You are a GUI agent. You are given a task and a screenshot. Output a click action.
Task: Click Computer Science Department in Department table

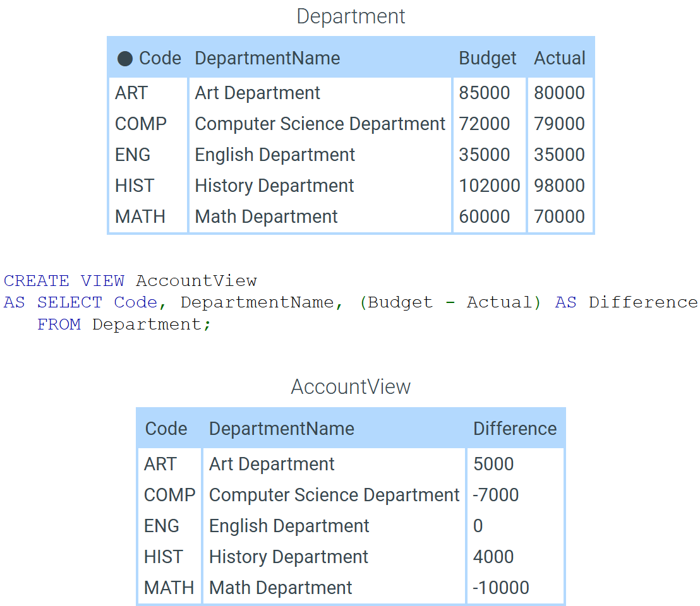click(320, 124)
